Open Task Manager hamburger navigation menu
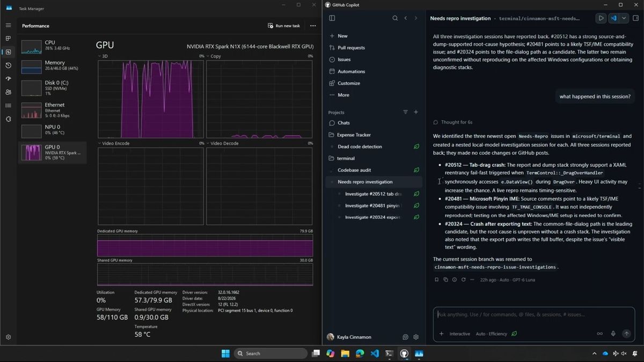644x362 pixels. [8, 25]
